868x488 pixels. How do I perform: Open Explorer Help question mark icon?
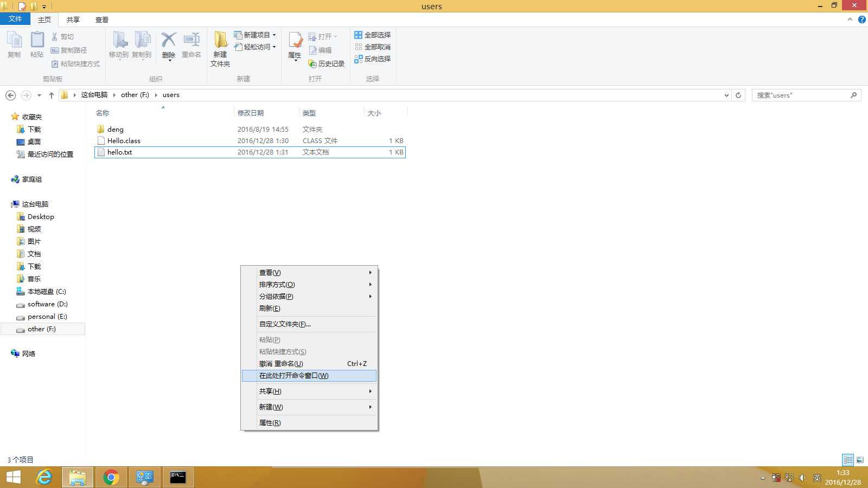click(862, 20)
